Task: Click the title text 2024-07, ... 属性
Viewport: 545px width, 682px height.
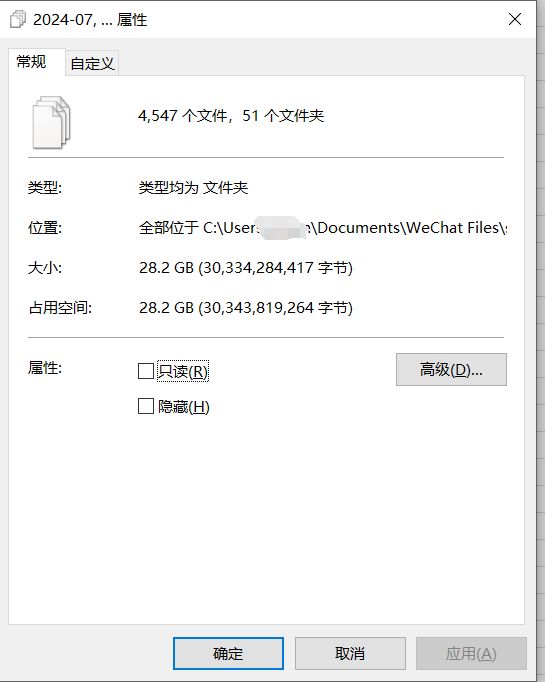Action: pyautogui.click(x=90, y=20)
